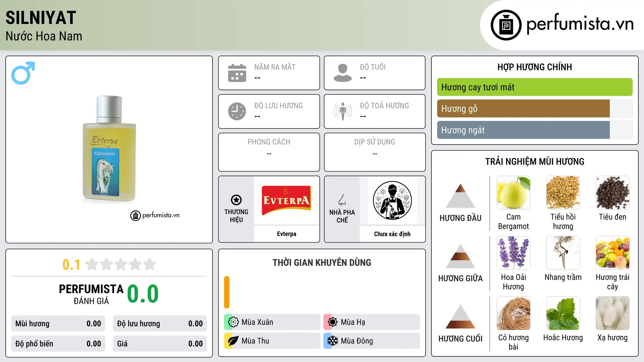
Task: Open the Nhang trầm note image
Action: [x=563, y=253]
